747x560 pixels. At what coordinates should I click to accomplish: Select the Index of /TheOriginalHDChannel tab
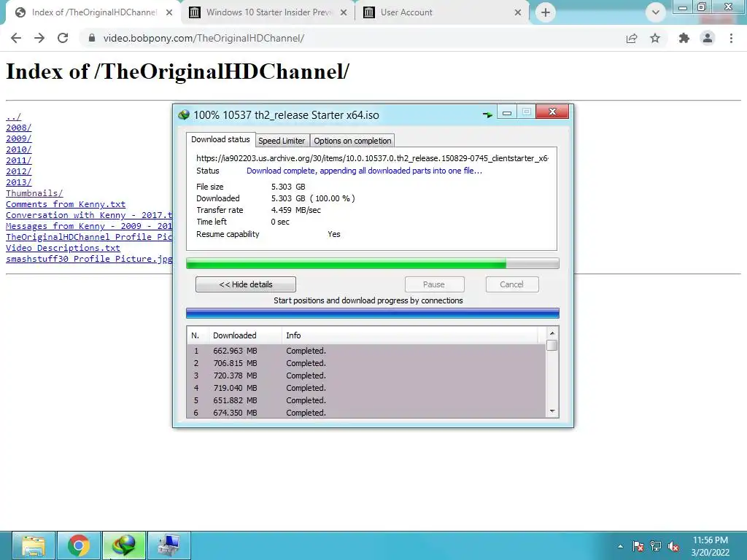[93, 12]
